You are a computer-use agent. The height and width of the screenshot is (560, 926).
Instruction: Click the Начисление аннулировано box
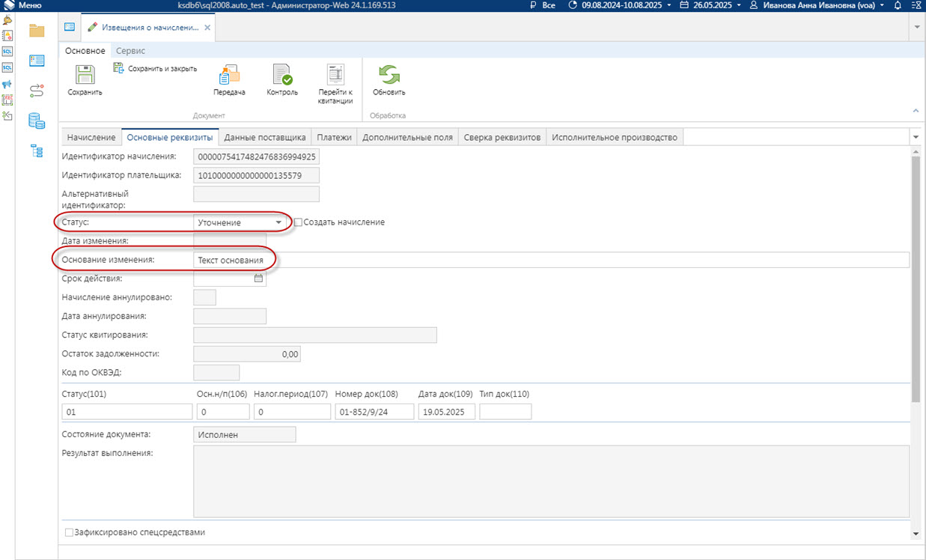[x=204, y=297]
